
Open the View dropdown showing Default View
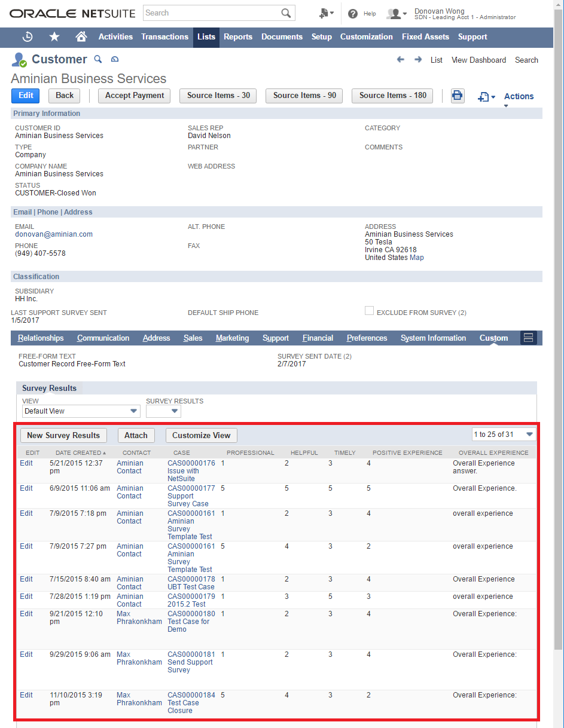click(81, 411)
